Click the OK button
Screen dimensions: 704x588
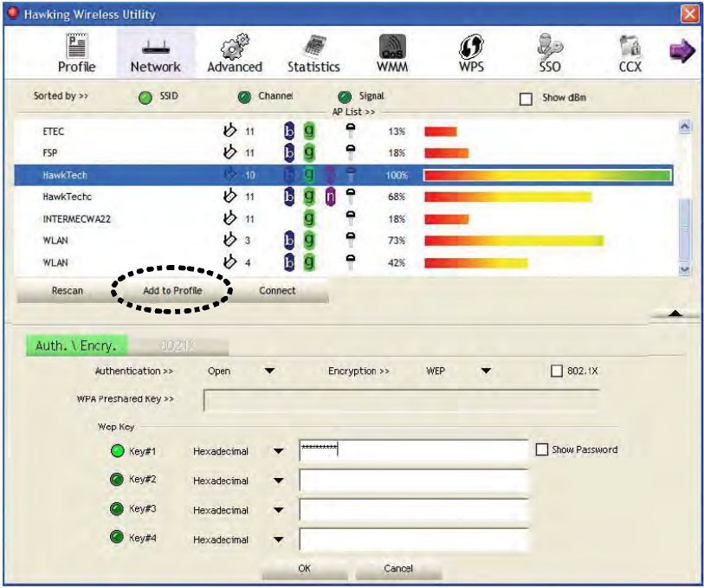pos(305,568)
